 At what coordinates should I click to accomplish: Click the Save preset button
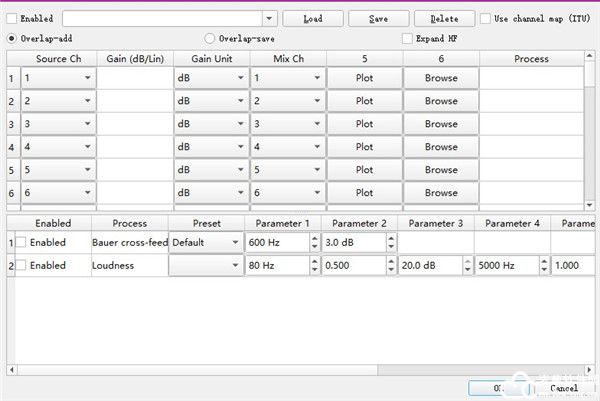pos(379,18)
